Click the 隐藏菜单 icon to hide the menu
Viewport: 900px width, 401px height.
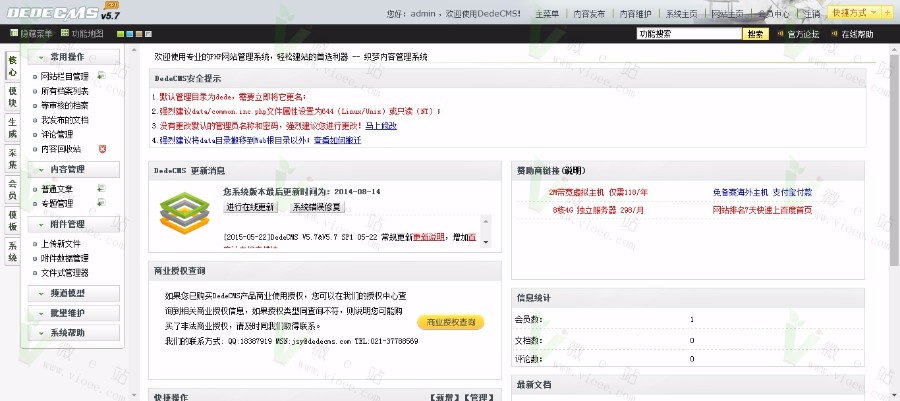click(14, 33)
